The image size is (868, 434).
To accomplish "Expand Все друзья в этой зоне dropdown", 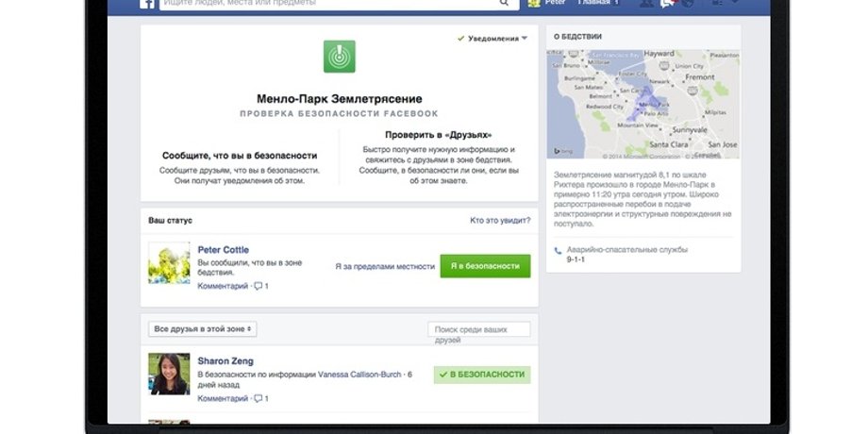I will (203, 329).
